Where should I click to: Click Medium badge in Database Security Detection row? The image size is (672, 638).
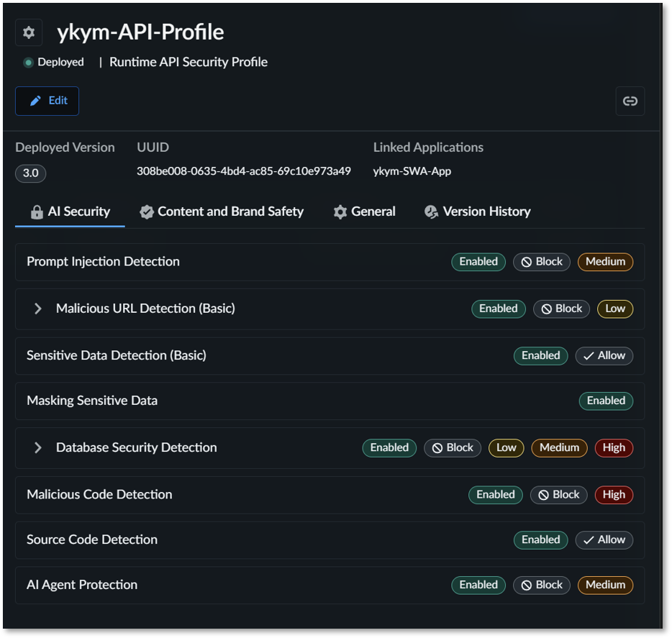tap(559, 448)
